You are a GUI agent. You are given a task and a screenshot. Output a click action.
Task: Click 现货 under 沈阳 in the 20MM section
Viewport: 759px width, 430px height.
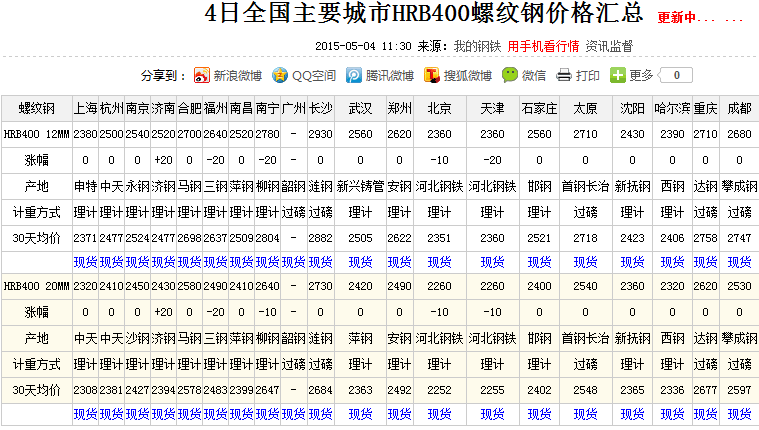tap(632, 415)
